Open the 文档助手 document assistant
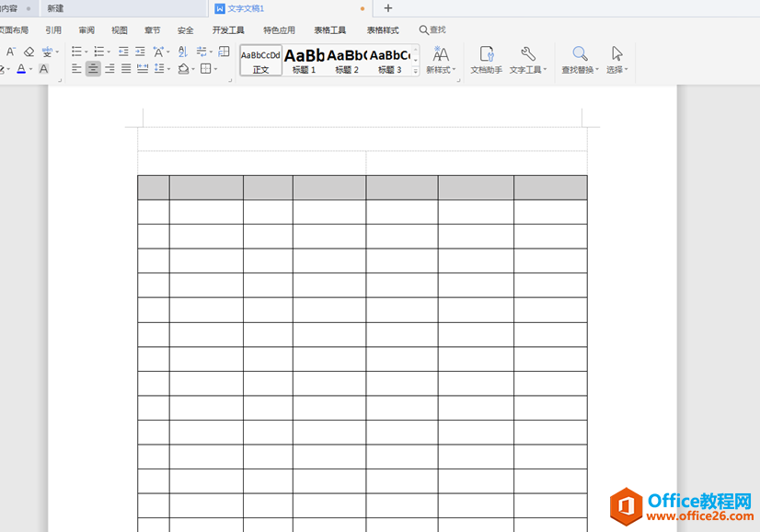760x532 pixels. tap(486, 61)
